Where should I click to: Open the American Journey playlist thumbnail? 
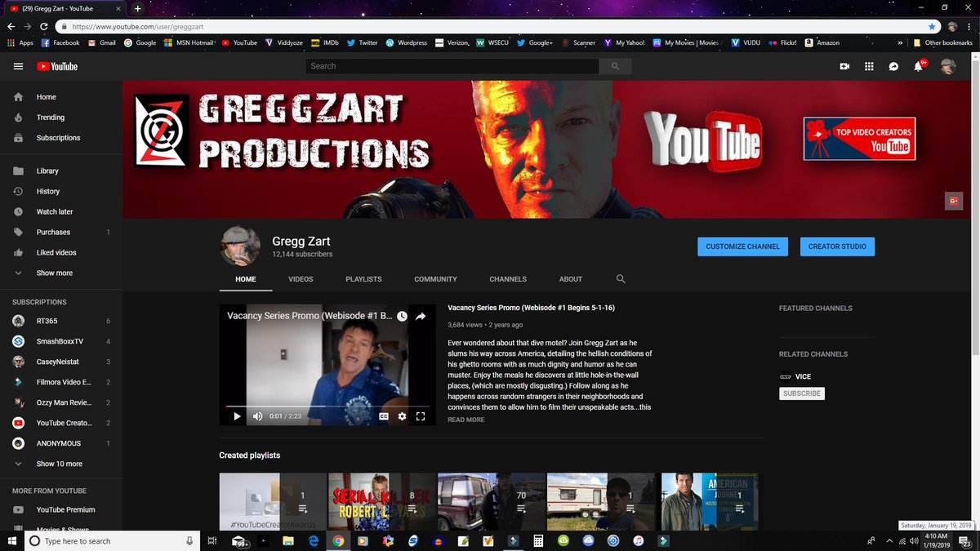[709, 502]
